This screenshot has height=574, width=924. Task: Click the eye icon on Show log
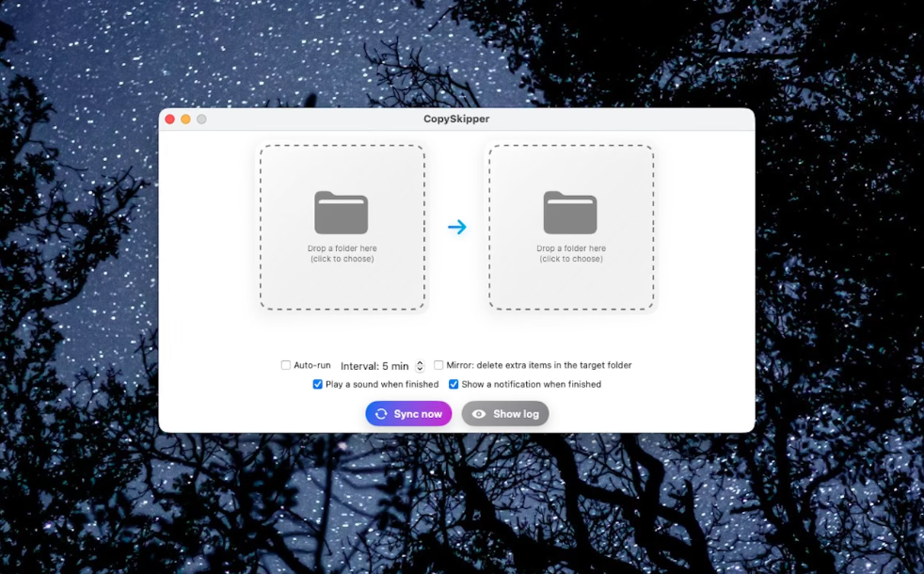pyautogui.click(x=480, y=413)
